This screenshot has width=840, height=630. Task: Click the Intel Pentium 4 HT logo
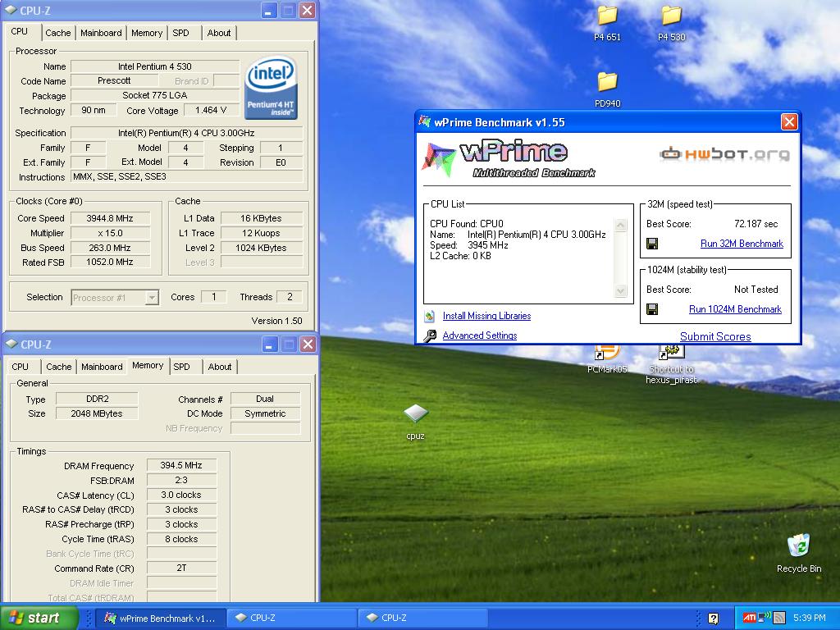click(271, 87)
